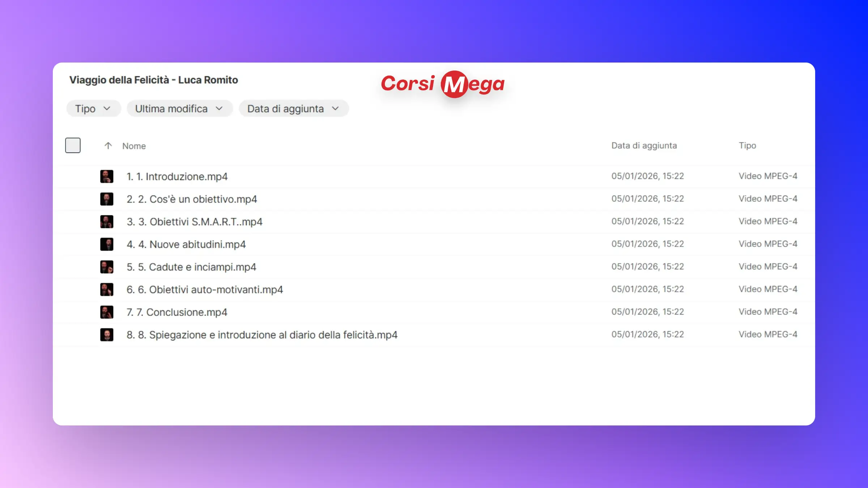Click the Tipo column header

click(x=747, y=145)
